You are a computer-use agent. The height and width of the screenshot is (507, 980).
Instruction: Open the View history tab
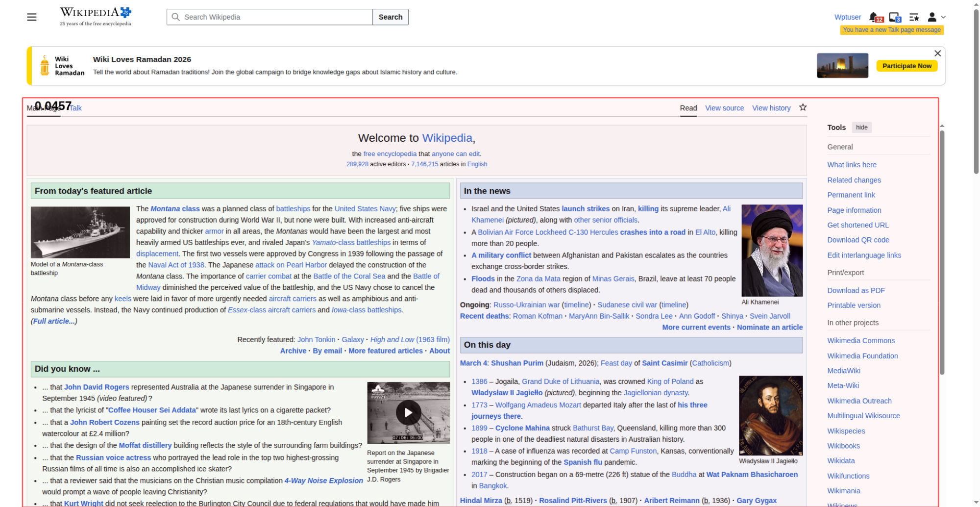pos(771,108)
